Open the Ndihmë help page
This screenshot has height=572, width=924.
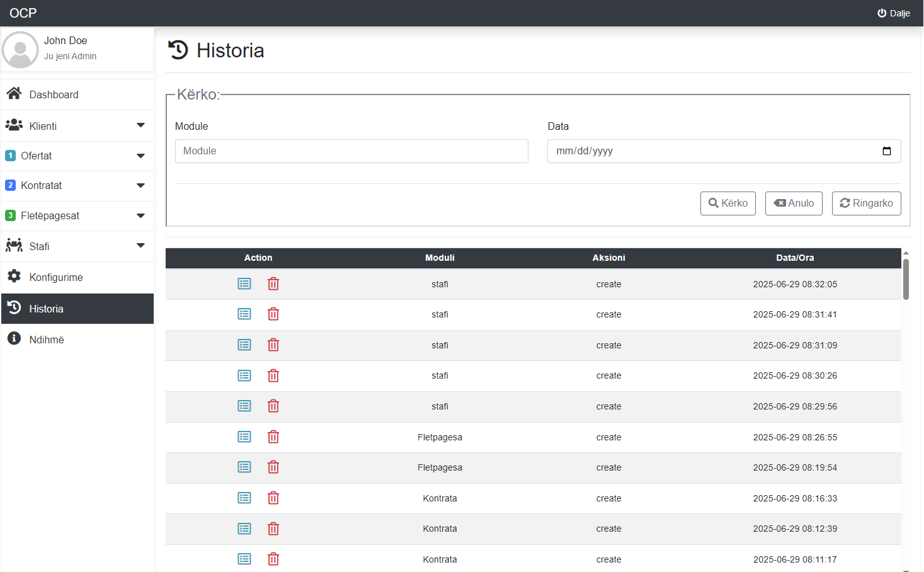click(77, 340)
